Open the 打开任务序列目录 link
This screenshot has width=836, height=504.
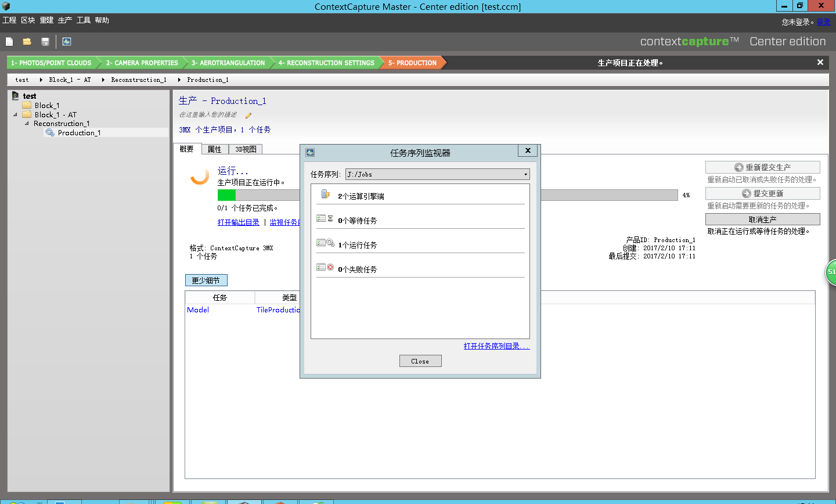[496, 346]
